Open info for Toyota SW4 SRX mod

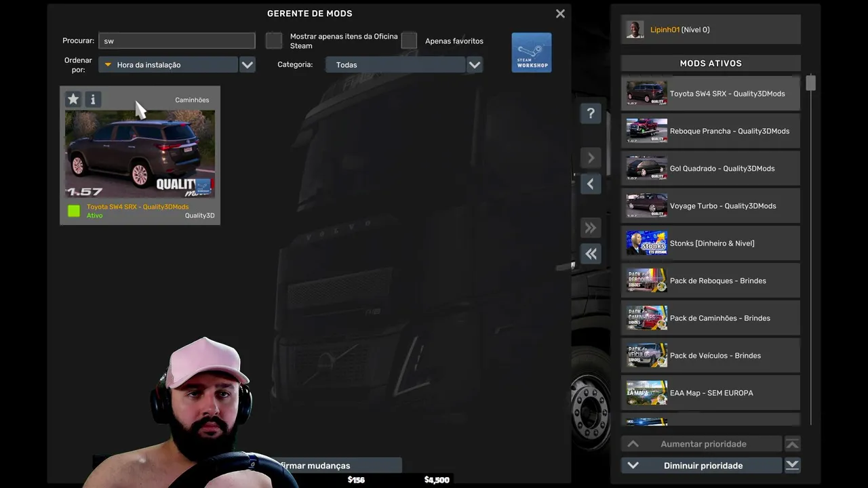pos(93,100)
